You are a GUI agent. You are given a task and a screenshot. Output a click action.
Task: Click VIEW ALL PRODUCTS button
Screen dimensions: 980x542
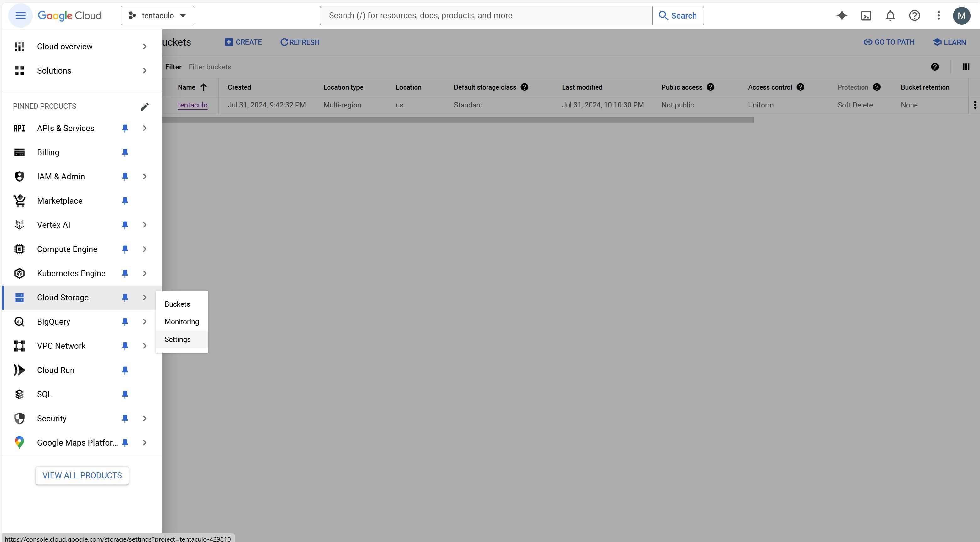(x=82, y=475)
